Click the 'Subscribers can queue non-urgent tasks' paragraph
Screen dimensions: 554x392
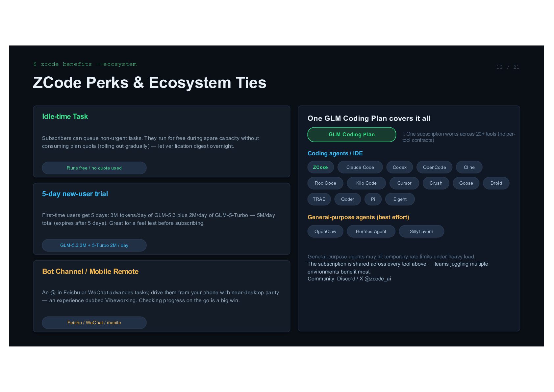pos(150,142)
